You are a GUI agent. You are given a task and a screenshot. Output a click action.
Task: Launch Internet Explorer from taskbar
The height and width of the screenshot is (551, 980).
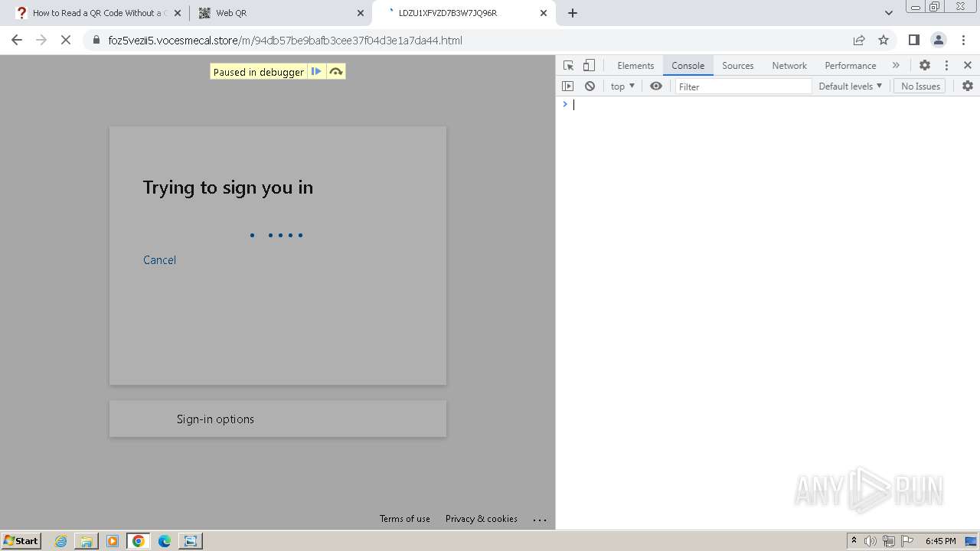(60, 541)
